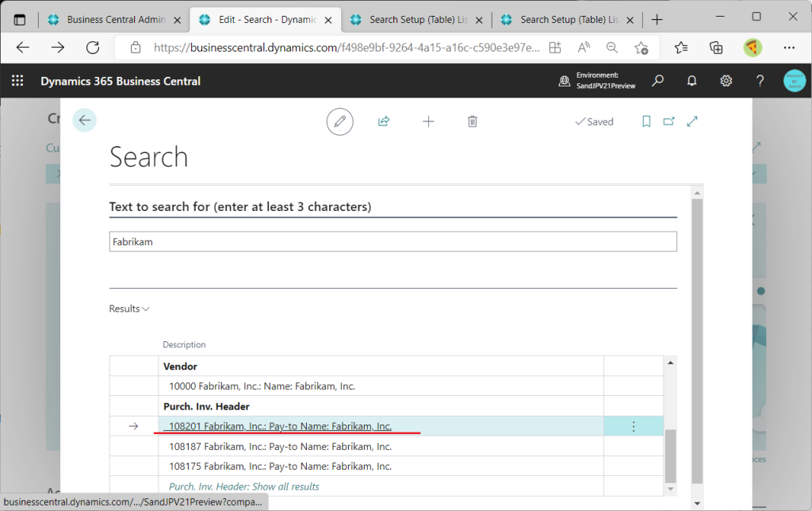The height and width of the screenshot is (511, 812).
Task: Click the Search page vertical scrollbar thumb
Action: click(x=697, y=341)
